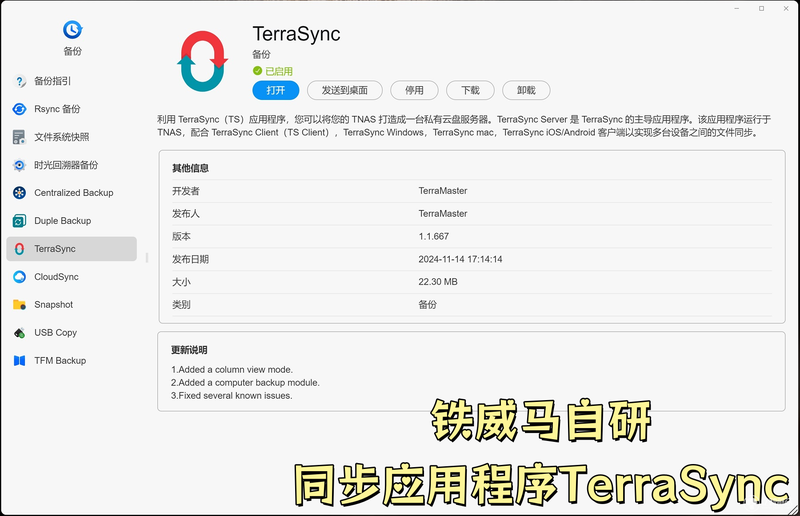This screenshot has width=800, height=516.
Task: Click the note '1.Added a column view mode.'
Action: pyautogui.click(x=232, y=370)
